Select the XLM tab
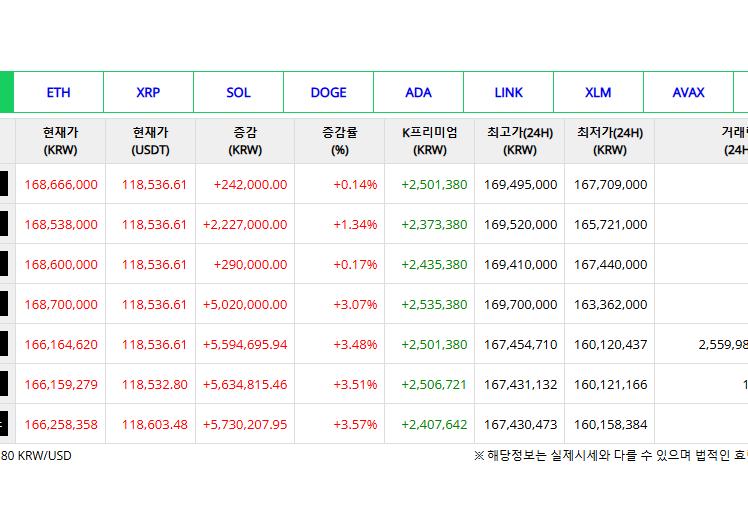This screenshot has height=529, width=748. (x=598, y=92)
